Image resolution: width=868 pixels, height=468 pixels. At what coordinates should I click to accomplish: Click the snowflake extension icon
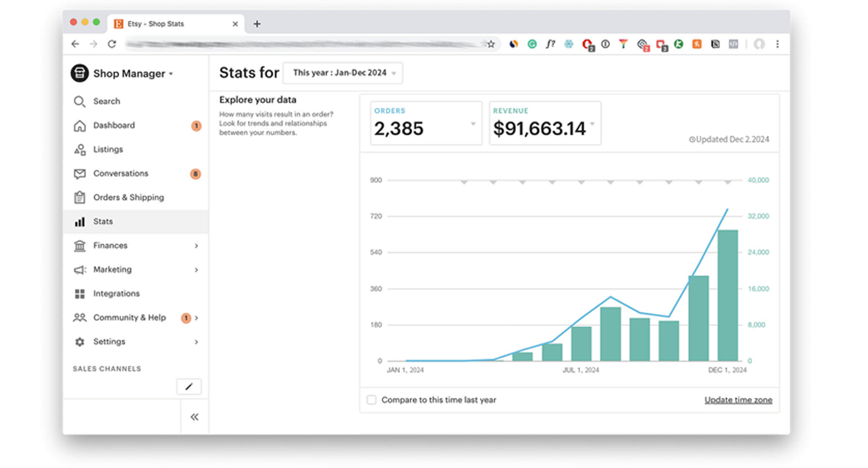click(569, 44)
